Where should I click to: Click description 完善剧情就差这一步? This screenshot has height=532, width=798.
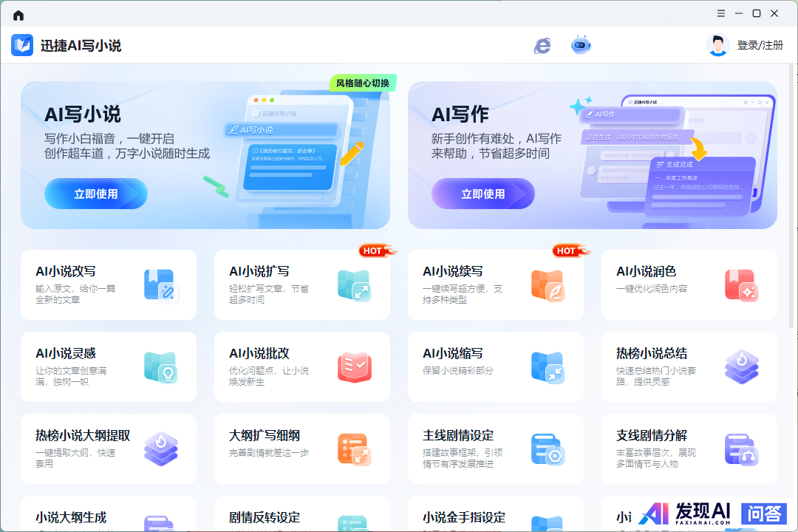click(269, 453)
